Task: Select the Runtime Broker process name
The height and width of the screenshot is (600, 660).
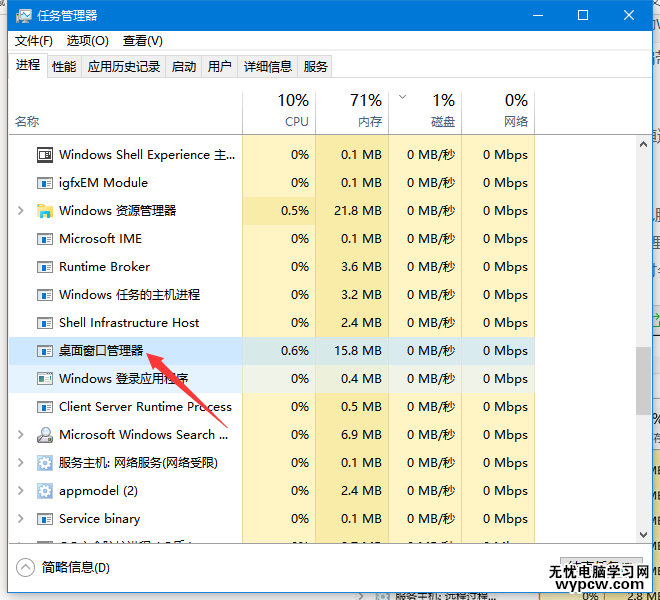Action: click(x=104, y=267)
